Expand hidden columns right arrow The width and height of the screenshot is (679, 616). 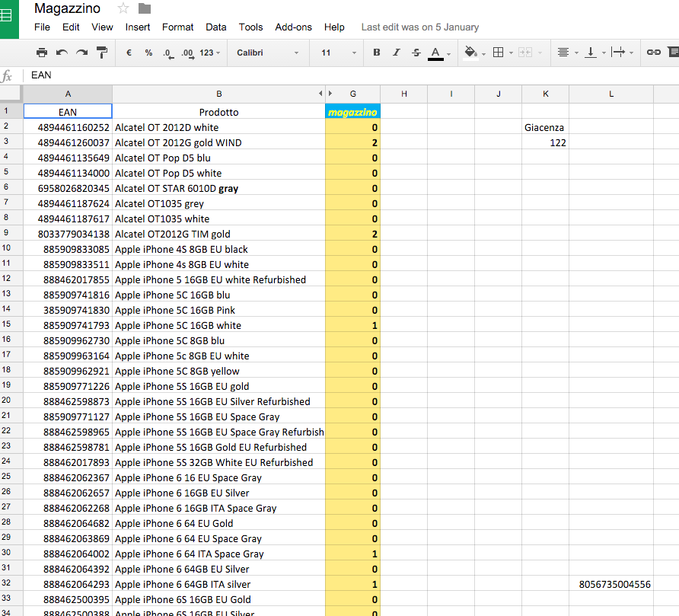(330, 94)
